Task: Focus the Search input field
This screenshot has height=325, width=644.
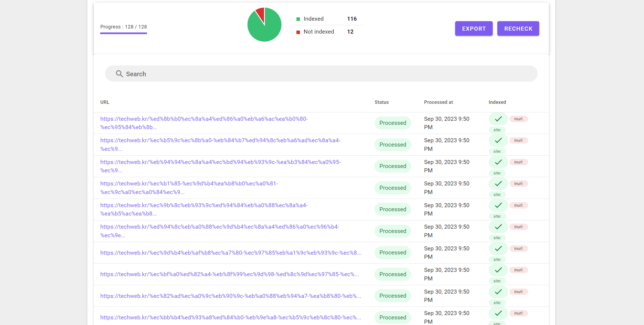Action: 321,74
